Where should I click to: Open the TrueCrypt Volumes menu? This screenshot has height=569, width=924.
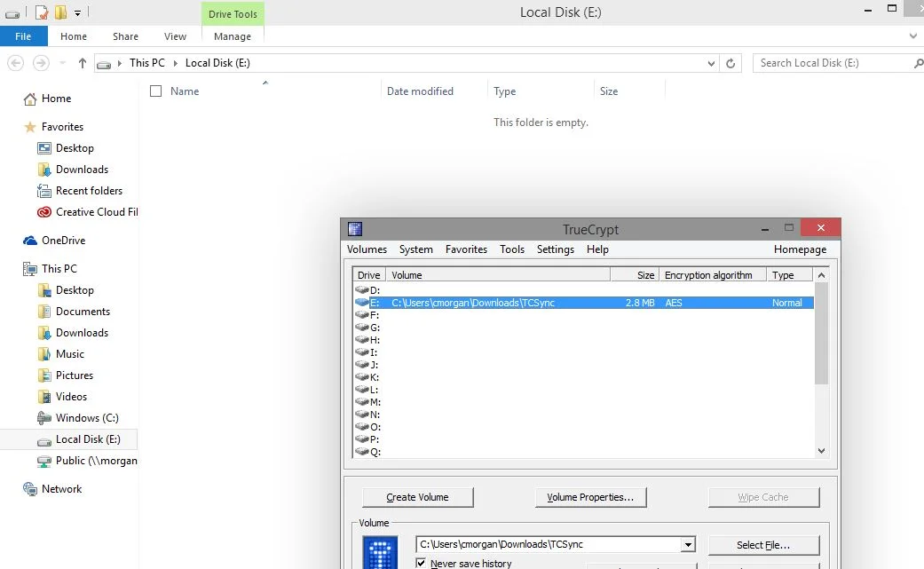(367, 249)
